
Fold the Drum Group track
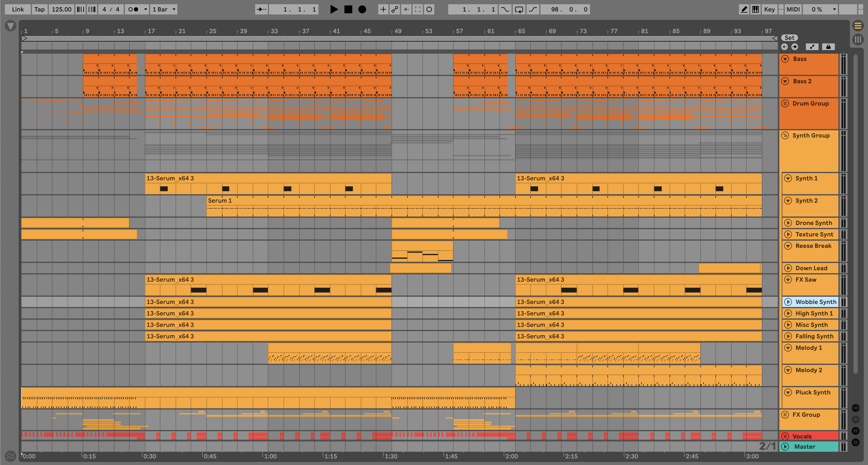click(785, 103)
